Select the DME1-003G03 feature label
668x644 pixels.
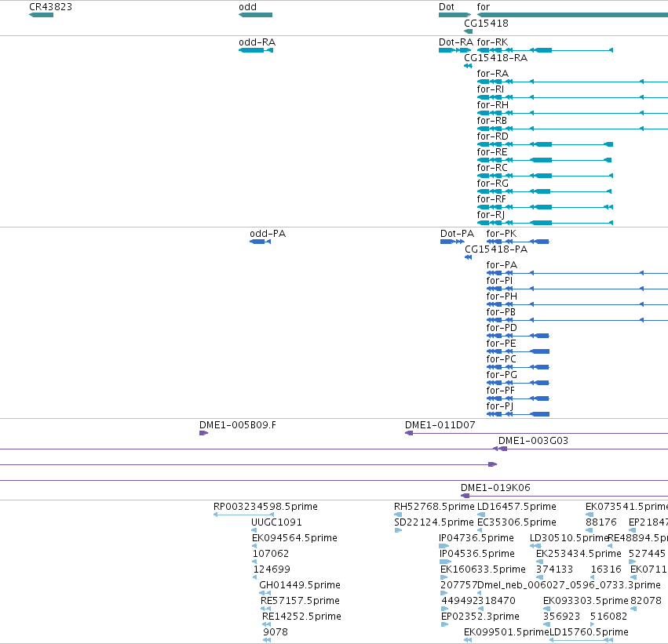(x=533, y=441)
